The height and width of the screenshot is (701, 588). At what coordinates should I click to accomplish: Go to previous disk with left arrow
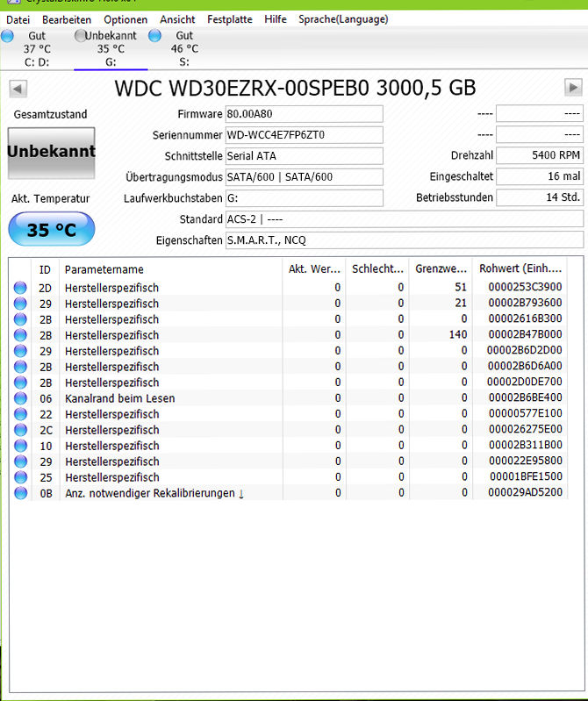tap(18, 89)
